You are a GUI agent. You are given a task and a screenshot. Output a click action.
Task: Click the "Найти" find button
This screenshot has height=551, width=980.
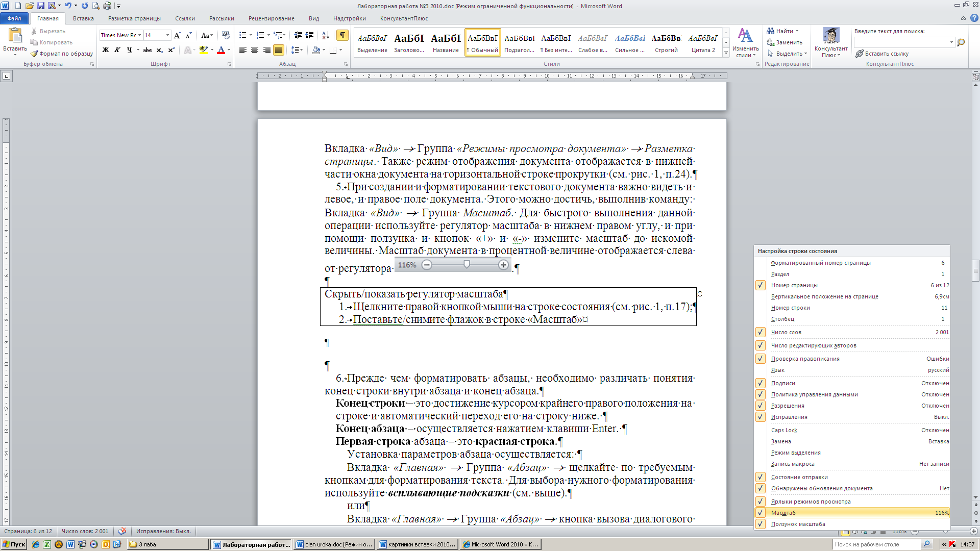click(782, 31)
